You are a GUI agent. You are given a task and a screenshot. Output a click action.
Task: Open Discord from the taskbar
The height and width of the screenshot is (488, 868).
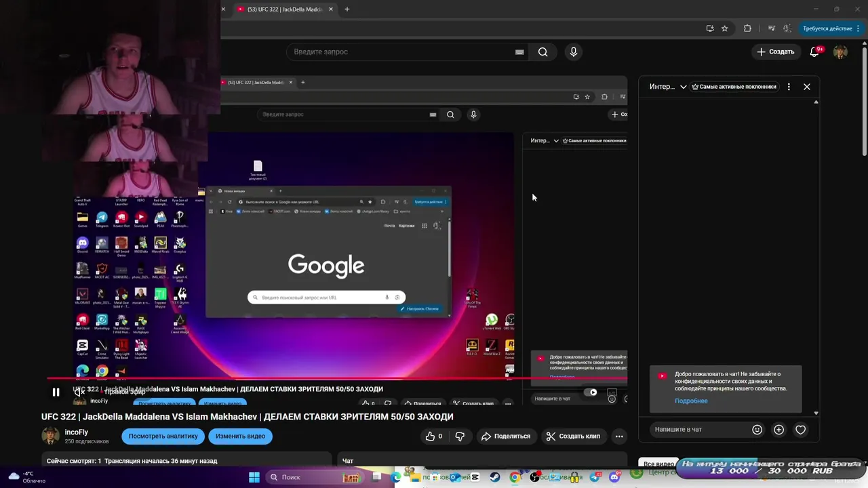click(x=614, y=477)
